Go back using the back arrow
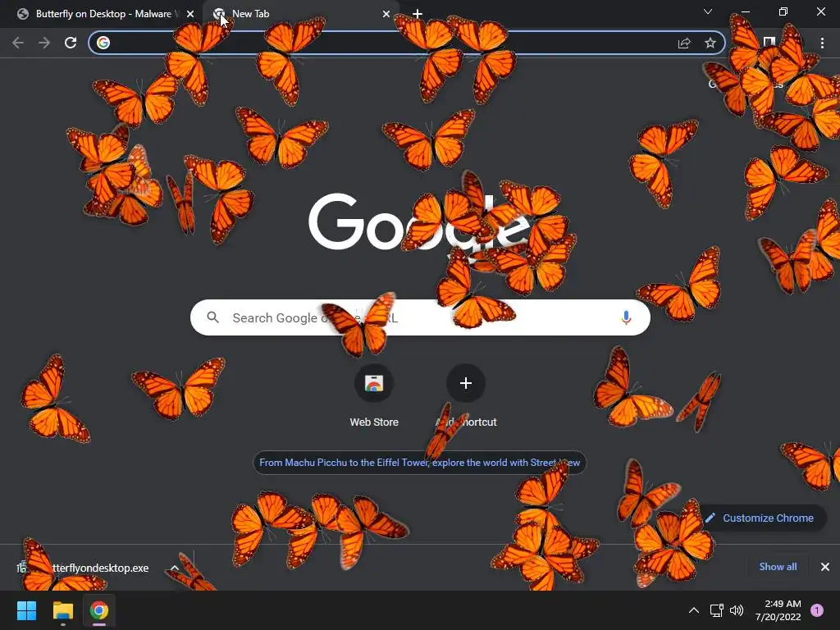The image size is (840, 630). tap(18, 43)
